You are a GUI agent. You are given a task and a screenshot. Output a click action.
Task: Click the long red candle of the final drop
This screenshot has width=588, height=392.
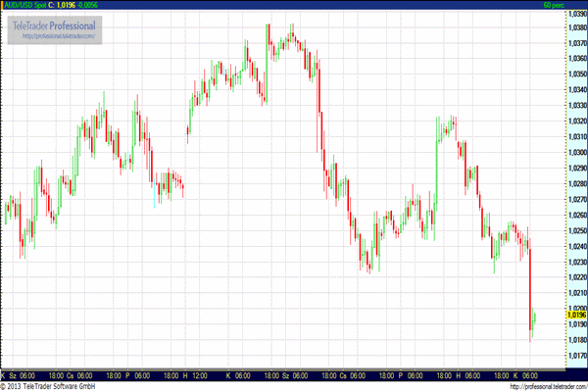[x=530, y=289]
